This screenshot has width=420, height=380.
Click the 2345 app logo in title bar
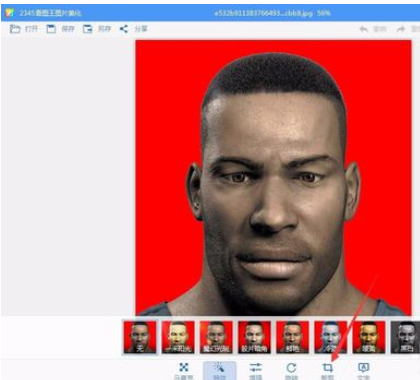9,13
